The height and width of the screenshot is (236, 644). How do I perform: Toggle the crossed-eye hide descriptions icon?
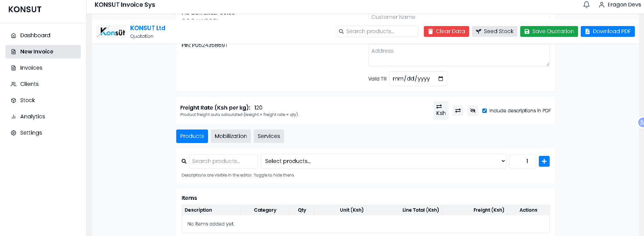473,111
